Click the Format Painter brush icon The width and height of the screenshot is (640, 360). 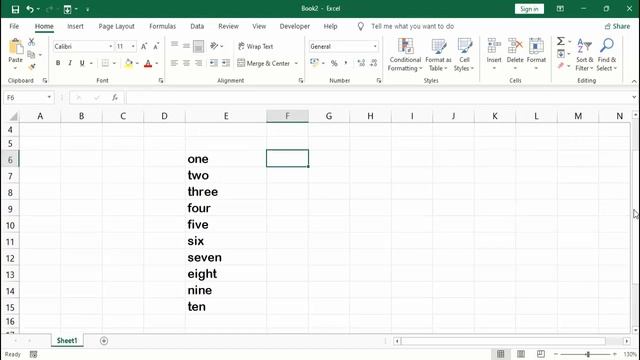[x=31, y=67]
